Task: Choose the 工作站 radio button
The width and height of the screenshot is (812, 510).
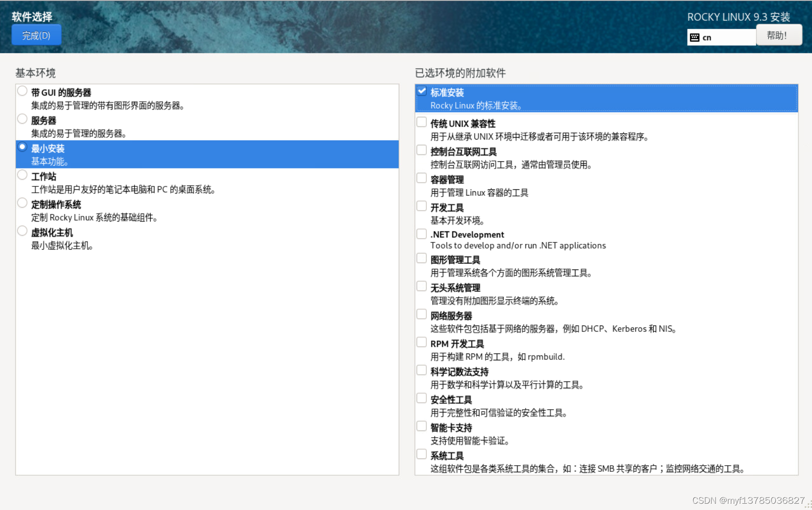Action: coord(22,175)
